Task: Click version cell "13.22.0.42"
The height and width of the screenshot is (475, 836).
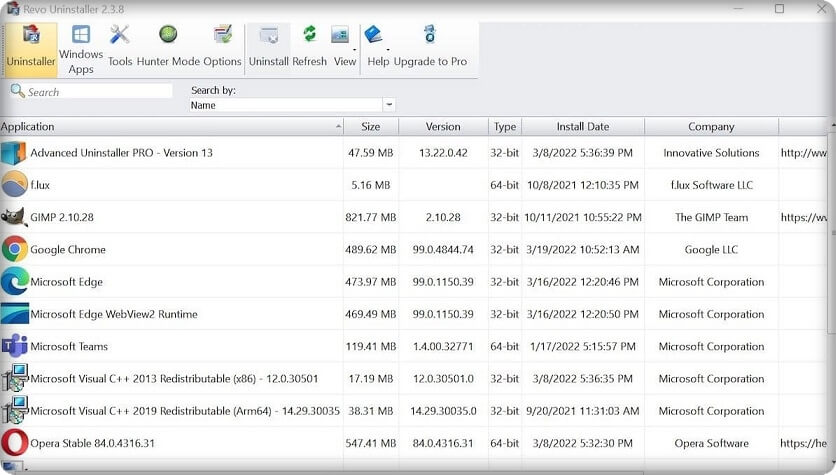Action: click(443, 153)
